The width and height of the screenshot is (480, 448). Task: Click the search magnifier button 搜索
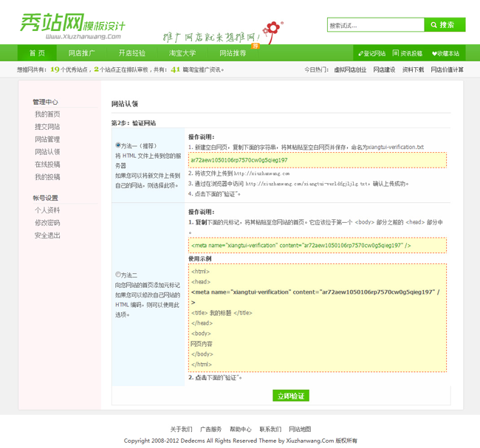coord(445,25)
